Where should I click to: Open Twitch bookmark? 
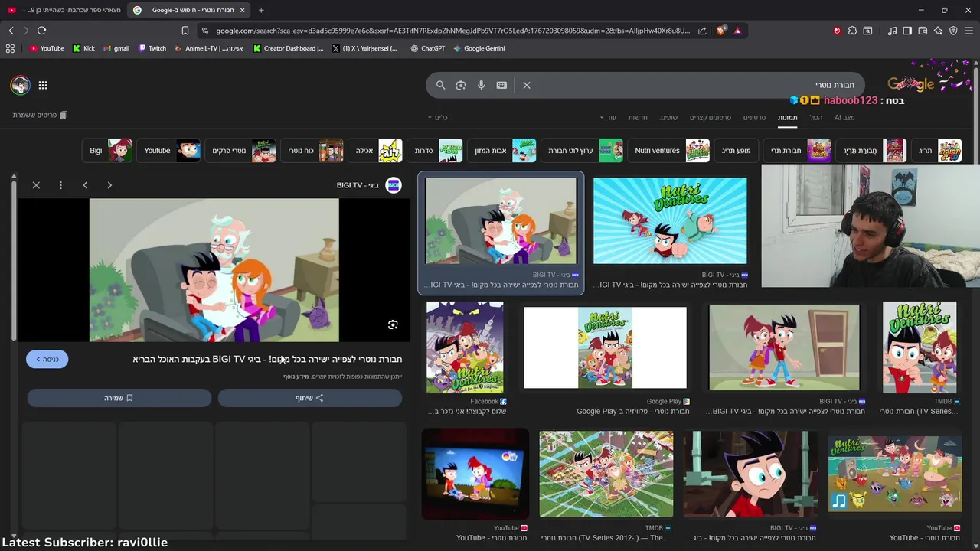coord(152,48)
